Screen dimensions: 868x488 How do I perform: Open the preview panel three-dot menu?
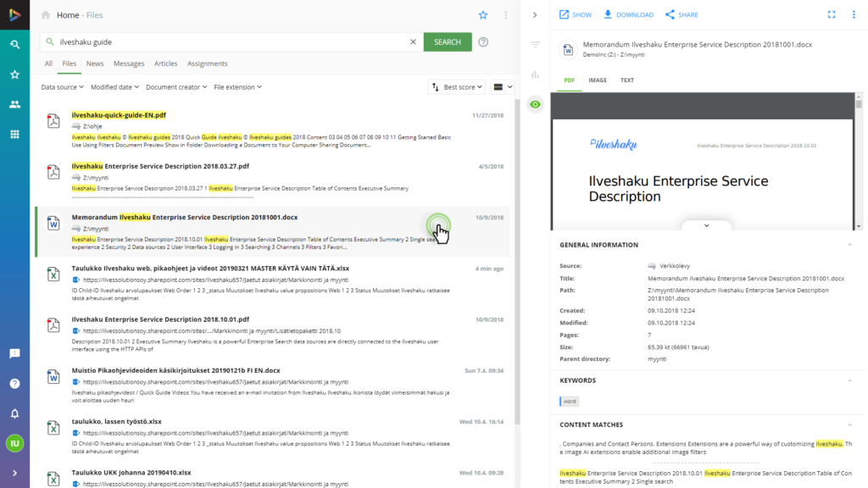coord(854,15)
